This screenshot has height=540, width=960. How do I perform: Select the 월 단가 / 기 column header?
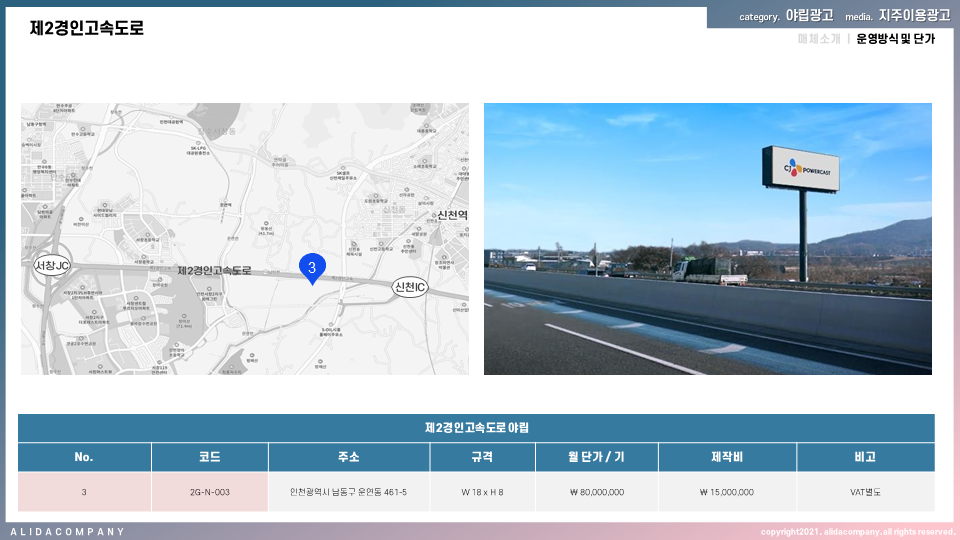595,457
